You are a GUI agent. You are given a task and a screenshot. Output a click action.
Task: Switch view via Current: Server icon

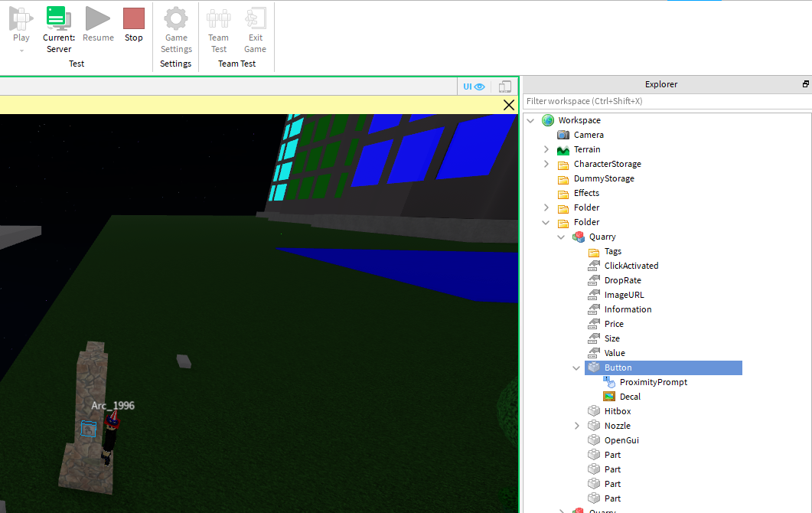pos(58,18)
